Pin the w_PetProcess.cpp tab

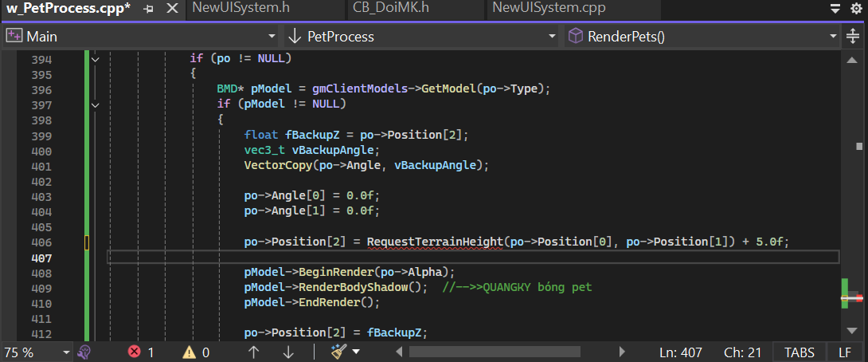pos(148,9)
